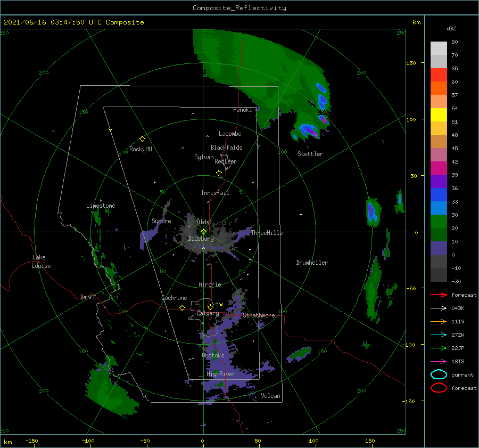The width and height of the screenshot is (479, 448).
Task: Click the Okotoks town label
Action: click(x=213, y=355)
